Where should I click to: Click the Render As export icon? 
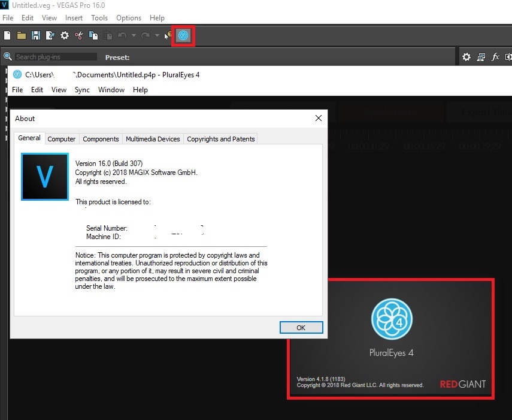50,35
